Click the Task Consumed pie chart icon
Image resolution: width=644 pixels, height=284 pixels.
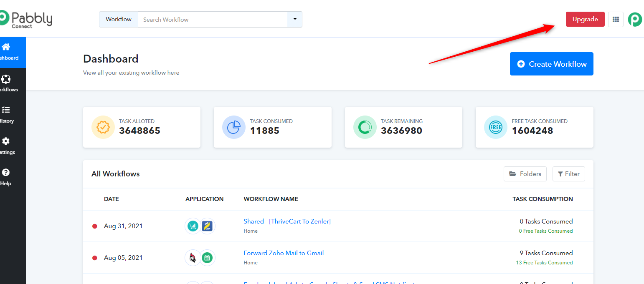[233, 127]
